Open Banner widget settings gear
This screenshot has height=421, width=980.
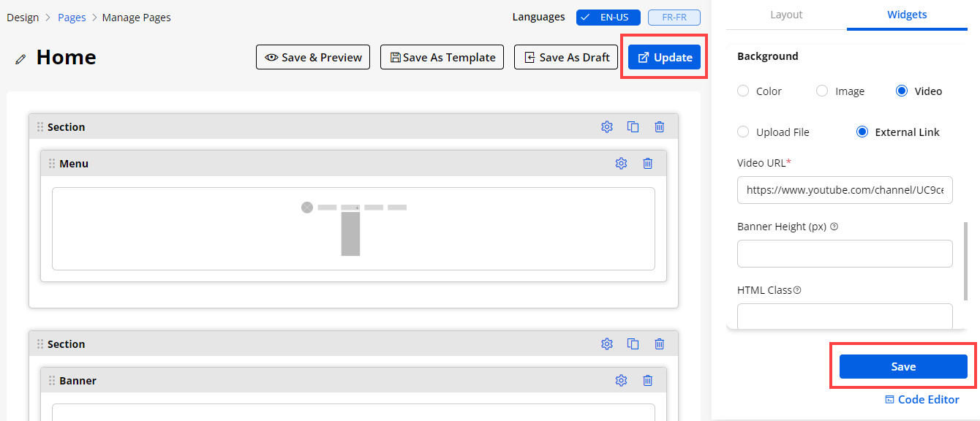point(621,381)
